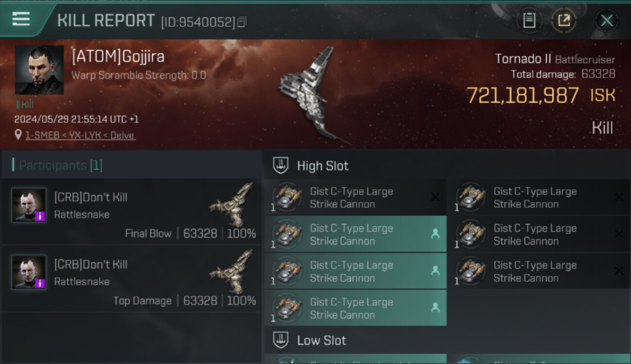Select first destroyed Gist C-Type cannon, left column

point(355,197)
